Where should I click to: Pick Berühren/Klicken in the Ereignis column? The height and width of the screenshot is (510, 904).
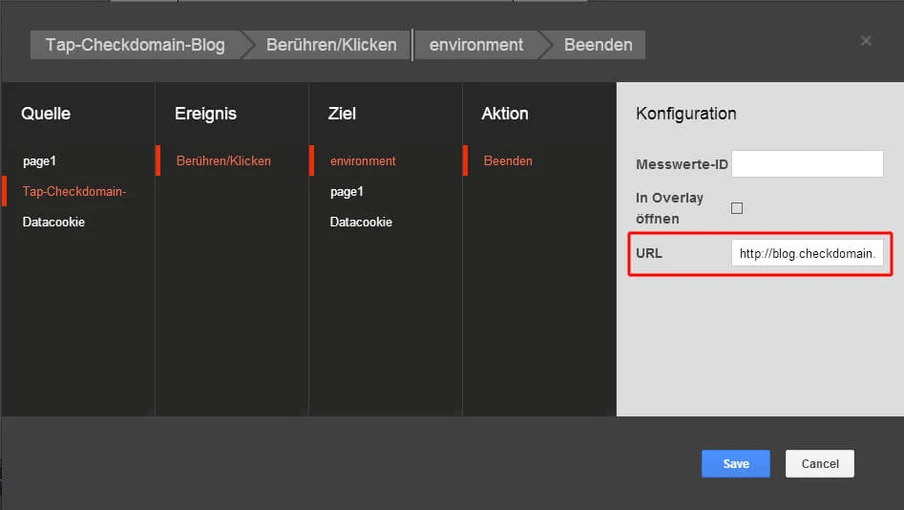223,160
